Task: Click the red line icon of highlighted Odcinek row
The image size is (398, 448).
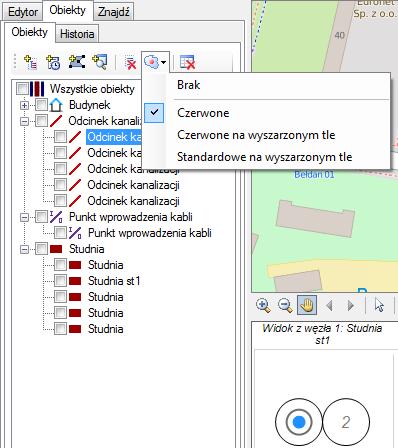Action: (x=75, y=137)
